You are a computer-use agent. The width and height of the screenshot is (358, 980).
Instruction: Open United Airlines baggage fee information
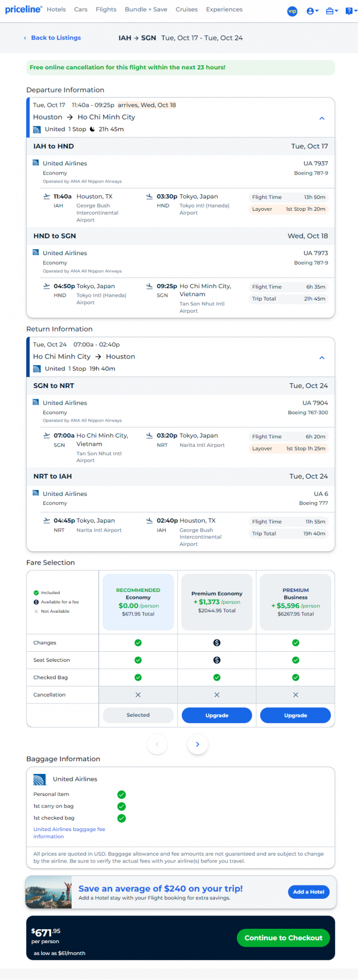(69, 833)
